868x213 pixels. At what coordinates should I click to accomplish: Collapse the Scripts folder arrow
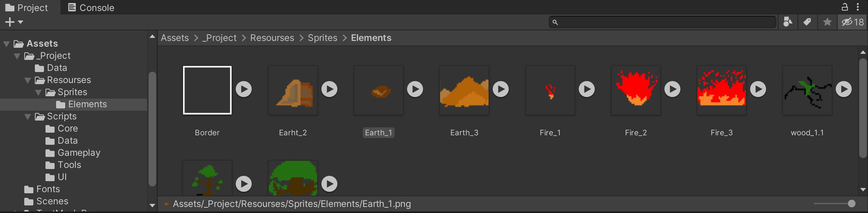click(x=28, y=117)
